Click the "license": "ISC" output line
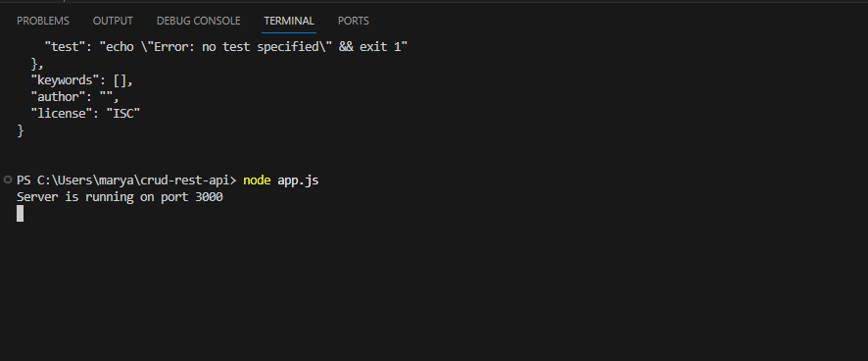This screenshot has height=361, width=868. pyautogui.click(x=85, y=114)
